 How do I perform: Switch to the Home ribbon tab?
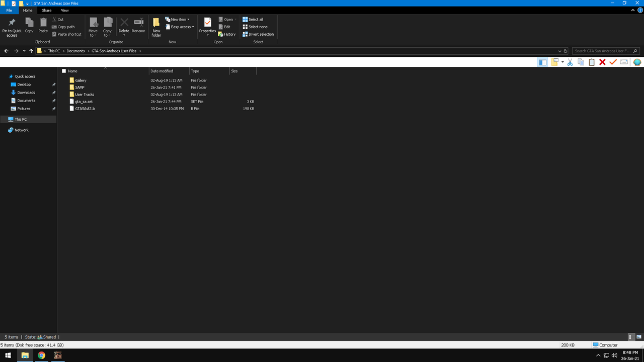pos(28,10)
